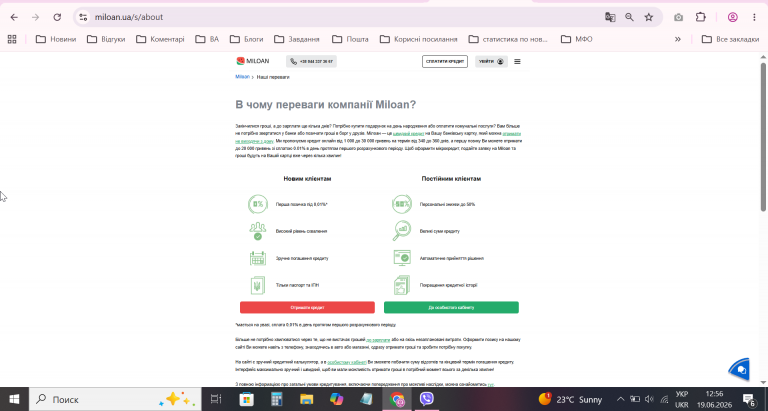Click the green 'До особистого кабінету' button
Viewport: 768px width, 411px height.
(451, 308)
